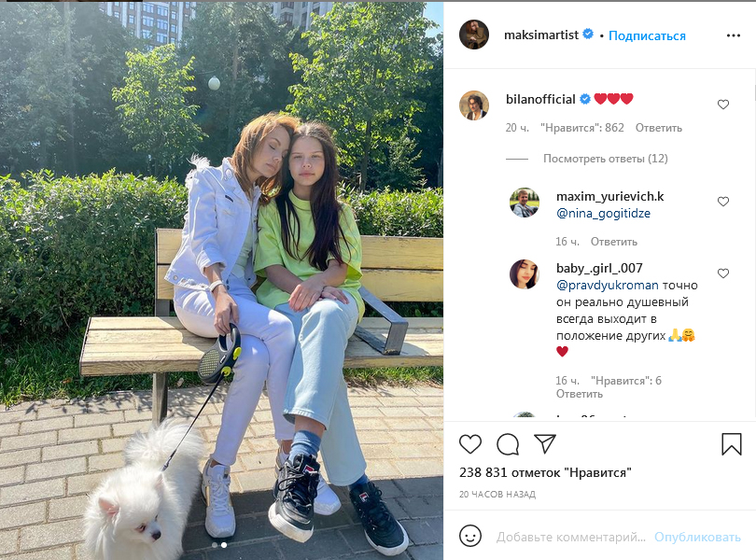Like the baby_.girl_.007 comment
Screen dimensions: 756x560
point(722,273)
